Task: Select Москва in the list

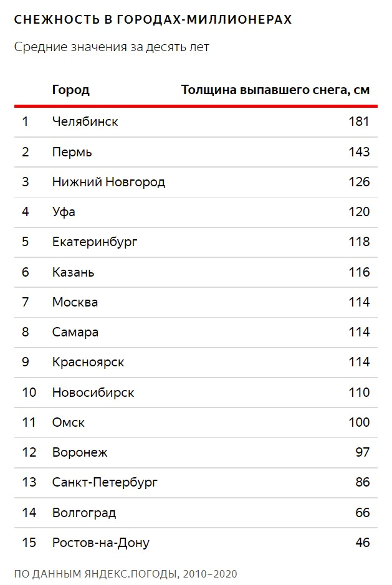Action: point(75,302)
